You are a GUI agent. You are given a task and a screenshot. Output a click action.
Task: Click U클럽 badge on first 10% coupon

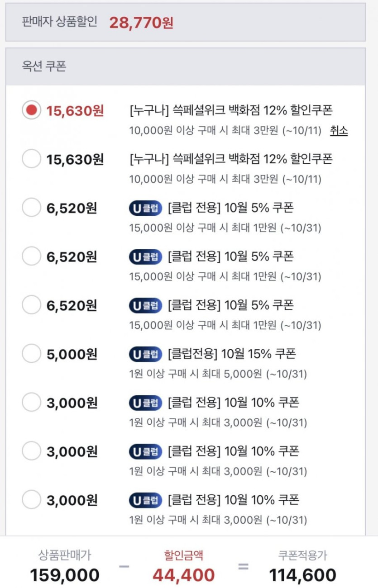coord(145,403)
